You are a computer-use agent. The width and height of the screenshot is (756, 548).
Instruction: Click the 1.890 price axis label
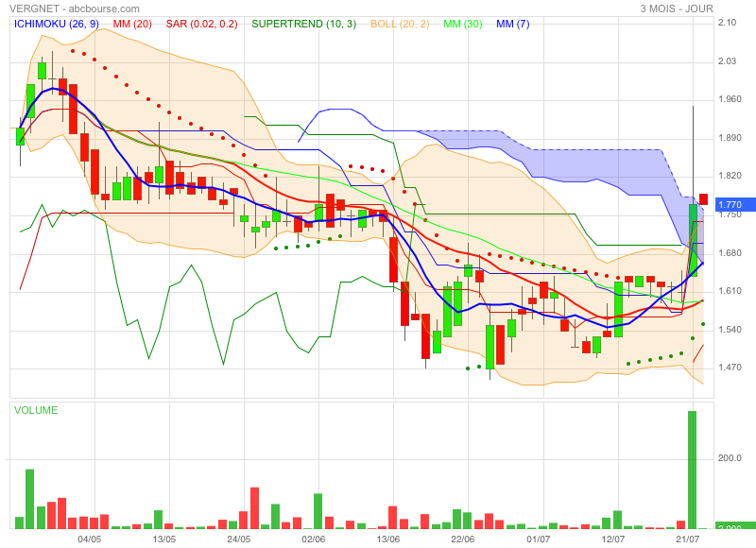pos(730,138)
